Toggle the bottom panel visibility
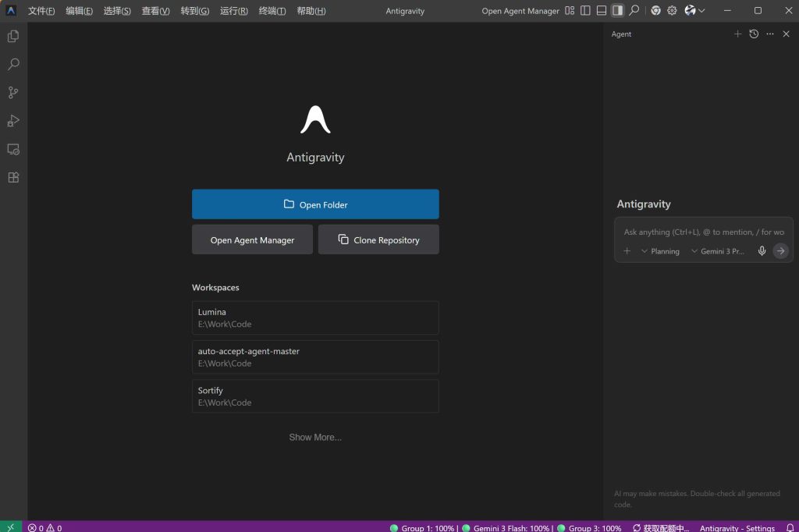The height and width of the screenshot is (532, 799). click(x=601, y=10)
